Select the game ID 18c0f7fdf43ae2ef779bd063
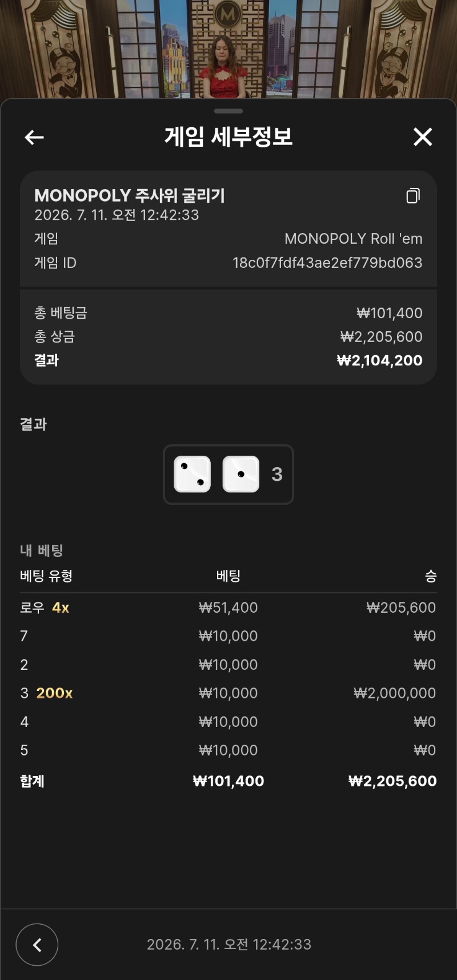The height and width of the screenshot is (980, 457). (327, 263)
